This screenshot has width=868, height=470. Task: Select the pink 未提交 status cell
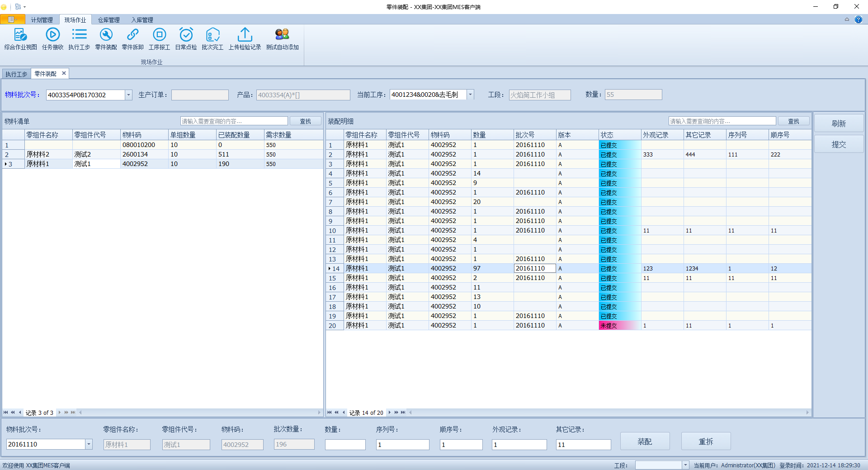click(620, 325)
